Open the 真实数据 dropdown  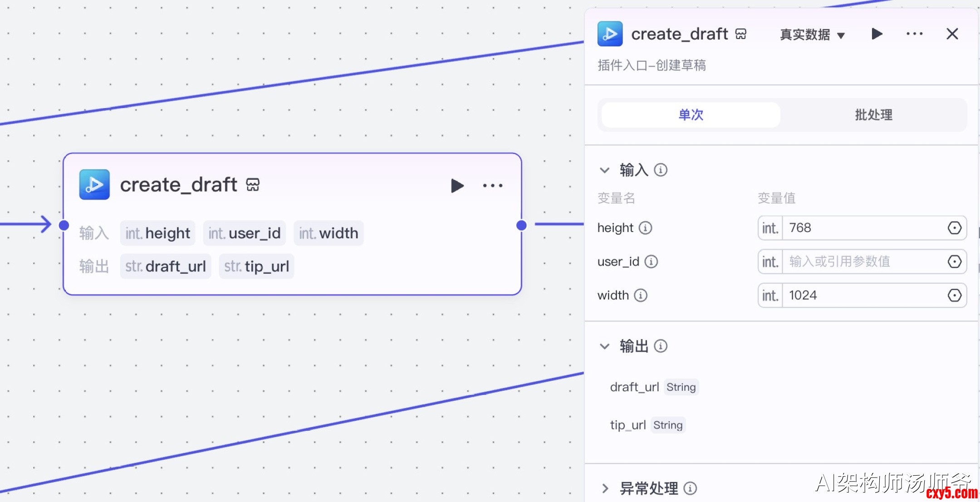[x=812, y=35]
